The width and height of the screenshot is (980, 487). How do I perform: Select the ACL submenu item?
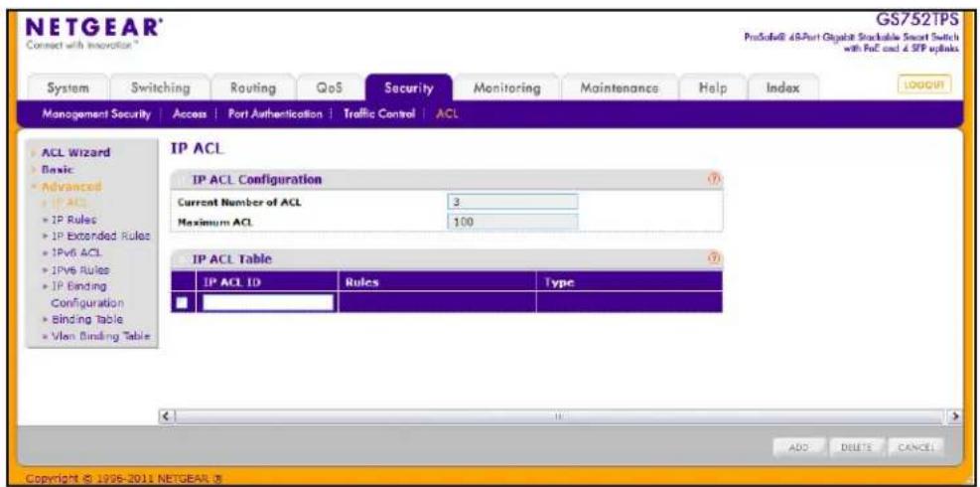click(x=447, y=114)
